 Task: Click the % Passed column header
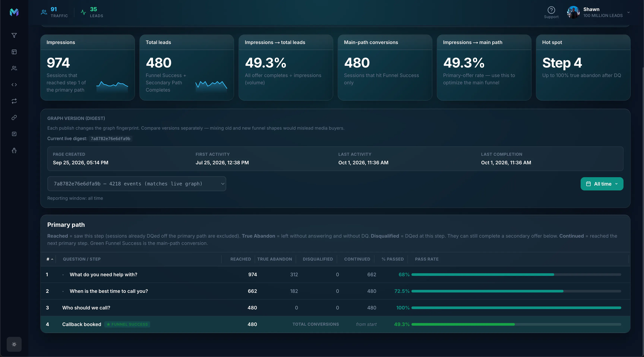(x=392, y=259)
